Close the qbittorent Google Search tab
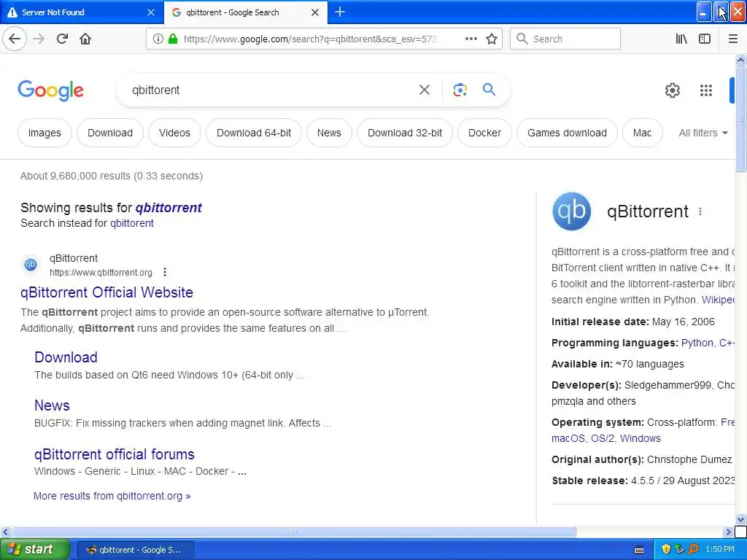The height and width of the screenshot is (560, 747). [x=315, y=12]
